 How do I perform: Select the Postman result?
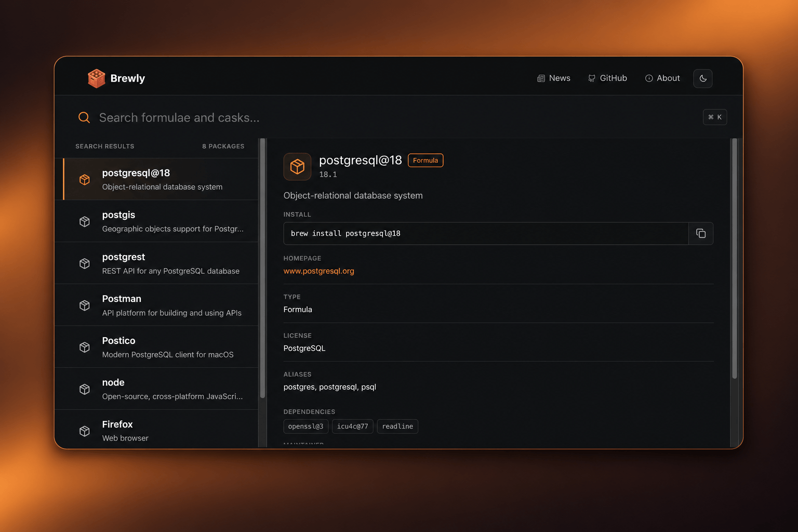156,305
